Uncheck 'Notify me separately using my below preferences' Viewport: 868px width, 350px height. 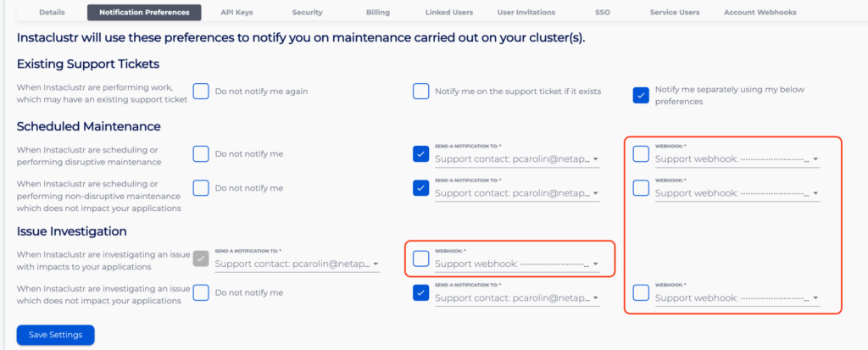click(x=641, y=95)
